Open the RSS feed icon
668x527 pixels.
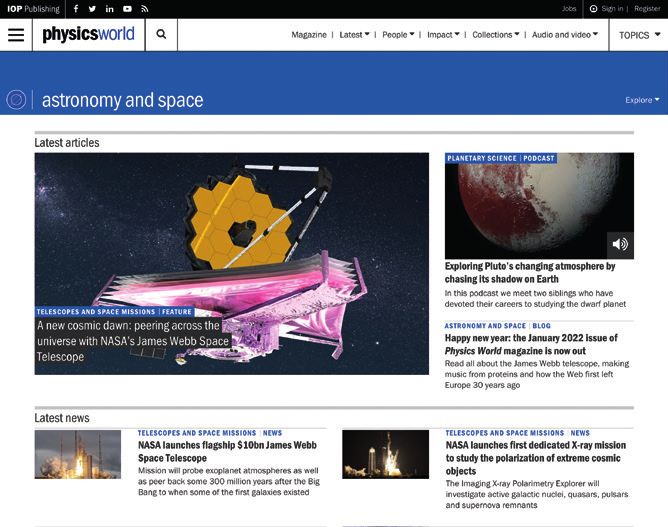point(144,9)
